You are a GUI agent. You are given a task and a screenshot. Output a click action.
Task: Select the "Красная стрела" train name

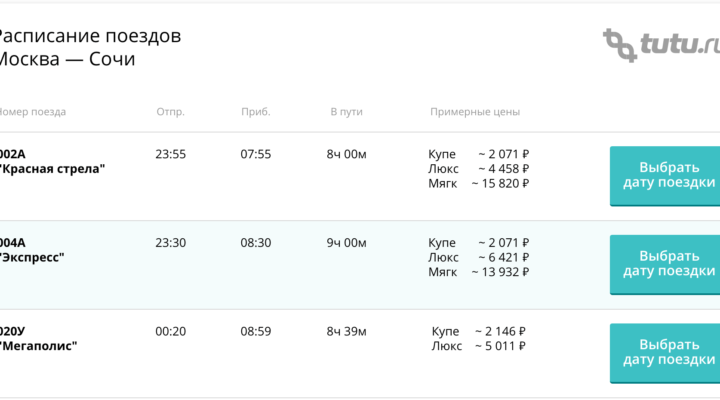(52, 169)
